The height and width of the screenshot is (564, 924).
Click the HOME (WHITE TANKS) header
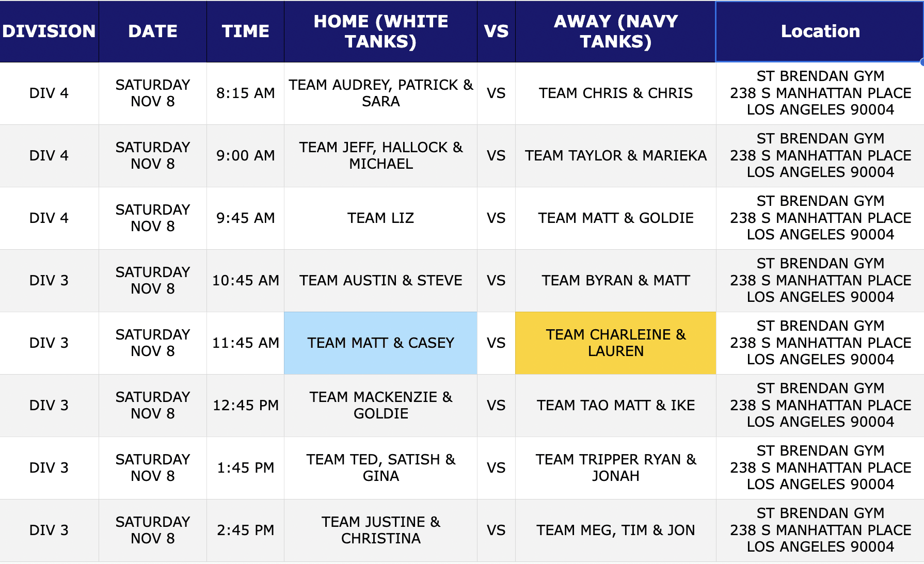click(x=380, y=31)
